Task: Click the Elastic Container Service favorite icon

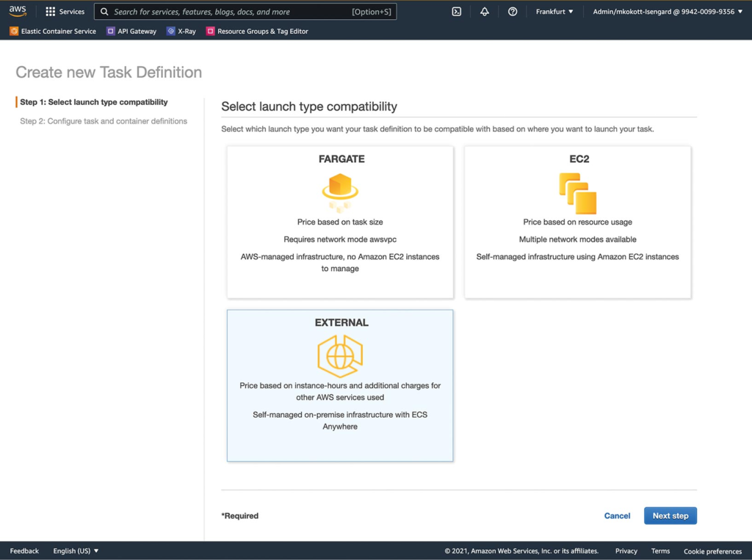Action: pos(14,31)
